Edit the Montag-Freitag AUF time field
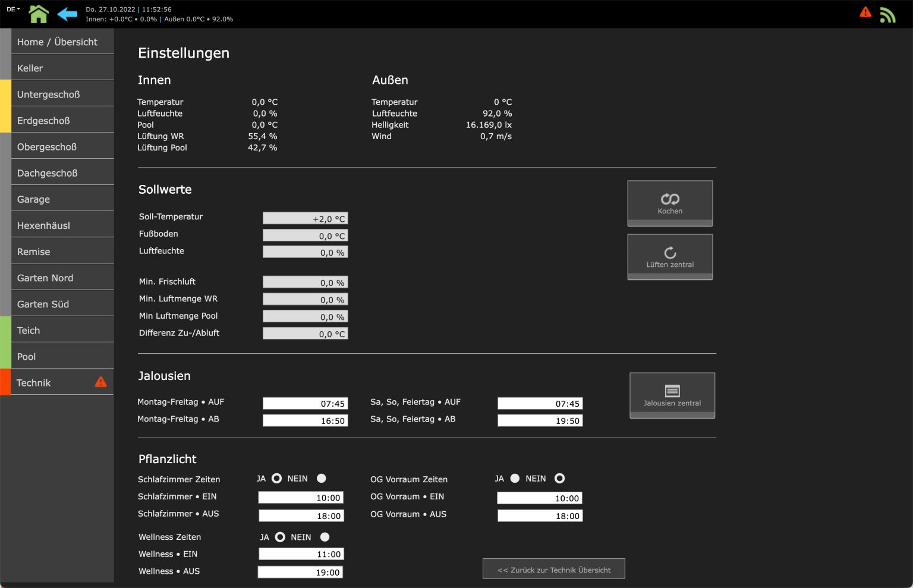Viewport: 913px width, 588px height. coord(306,403)
